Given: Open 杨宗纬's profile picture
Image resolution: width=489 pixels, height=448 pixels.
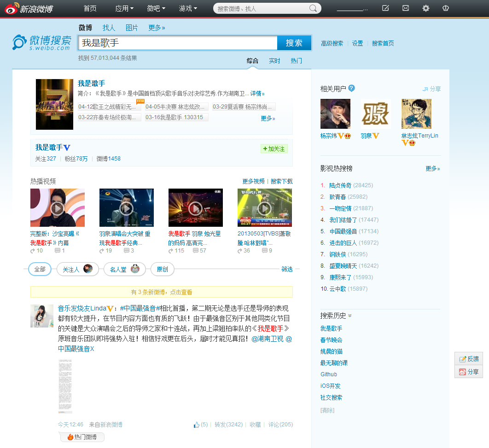Looking at the screenshot, I should tap(335, 114).
